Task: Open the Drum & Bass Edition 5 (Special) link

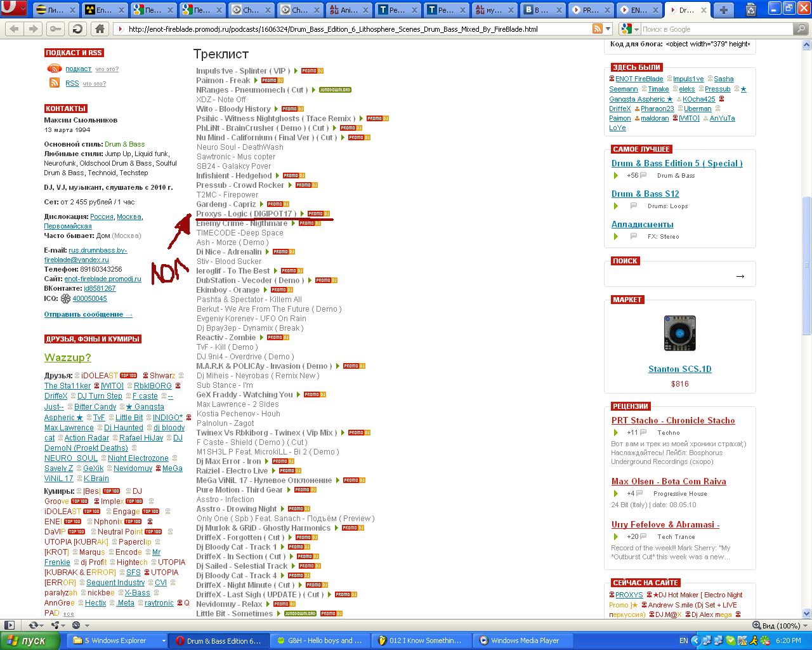Action: [677, 163]
